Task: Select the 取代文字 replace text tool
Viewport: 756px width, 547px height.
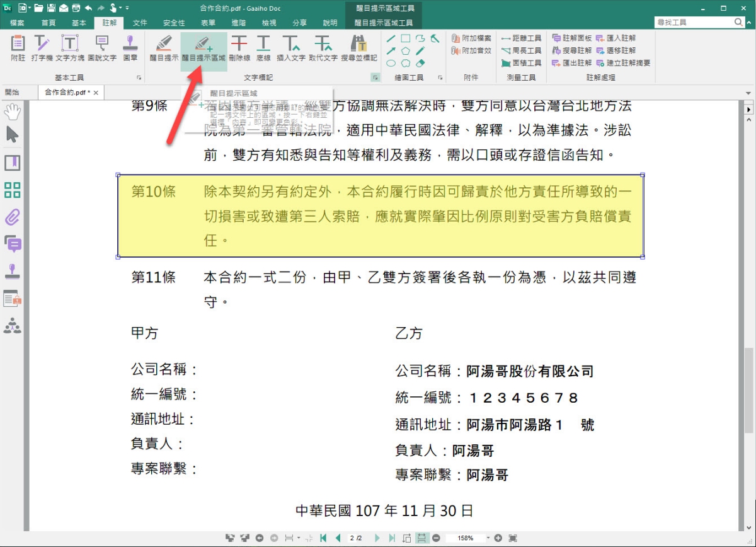Action: tap(323, 48)
